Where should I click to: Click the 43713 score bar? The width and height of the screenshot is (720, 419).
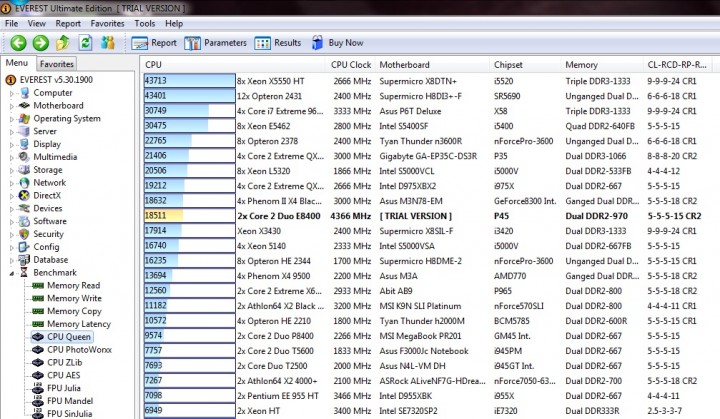coord(189,81)
